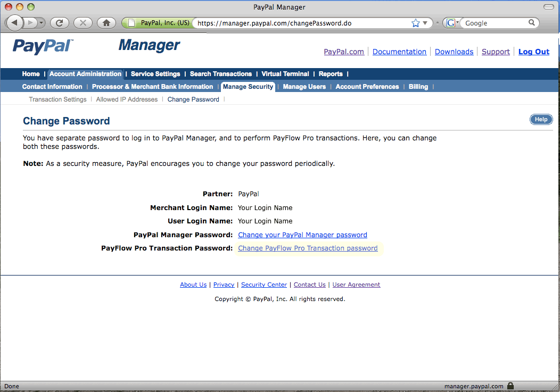560x392 pixels.
Task: Open Transaction Settings sub-tab
Action: pos(58,99)
